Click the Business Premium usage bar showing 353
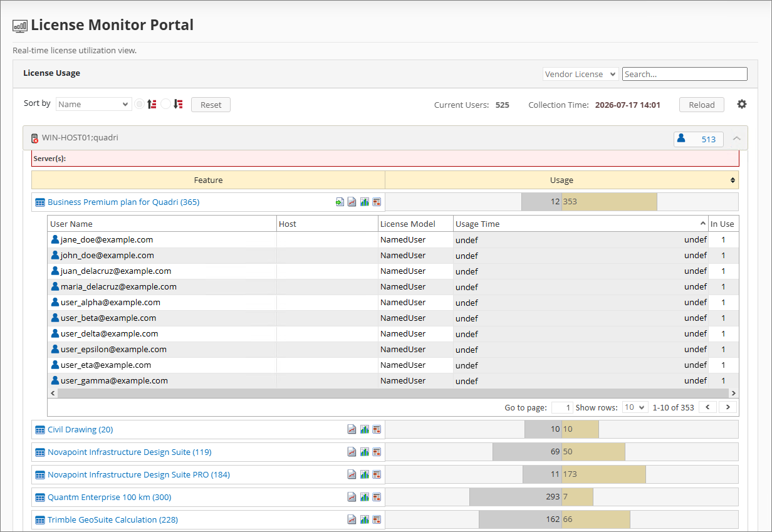Image resolution: width=772 pixels, height=532 pixels. coord(609,202)
